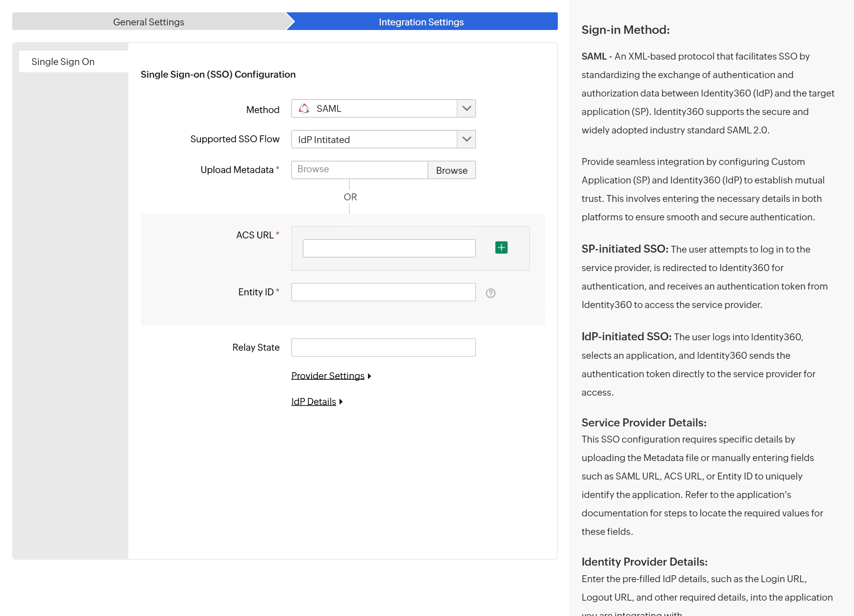Click the Service Provider Details heading
The height and width of the screenshot is (616, 854).
[644, 422]
